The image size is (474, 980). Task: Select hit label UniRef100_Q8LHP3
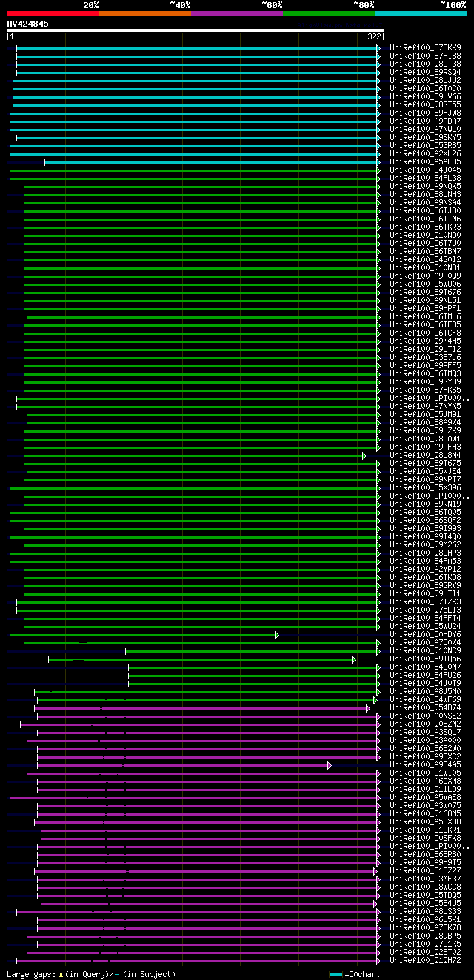pos(425,553)
